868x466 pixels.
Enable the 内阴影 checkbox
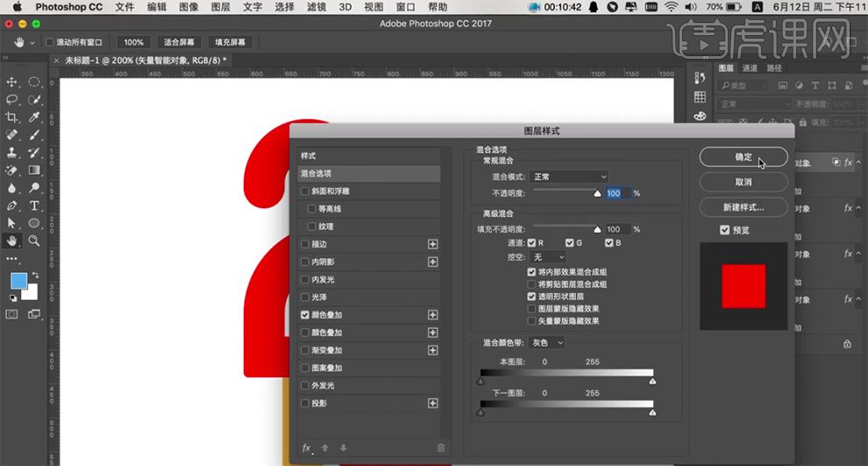coord(304,262)
